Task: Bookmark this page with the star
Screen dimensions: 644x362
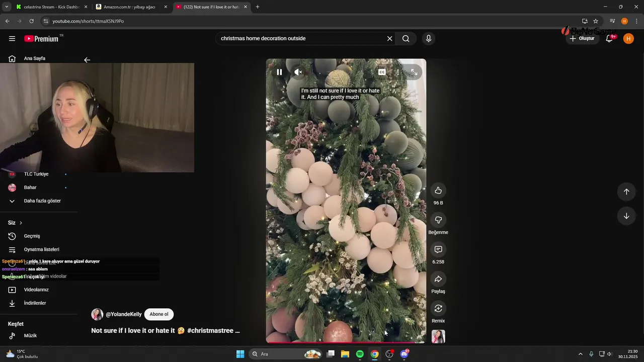Action: pos(596,21)
